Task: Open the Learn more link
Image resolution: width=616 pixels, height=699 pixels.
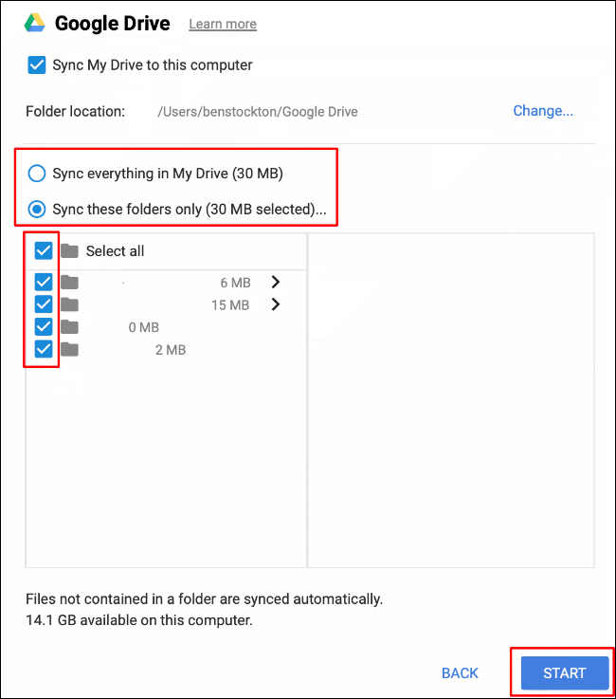Action: (223, 24)
